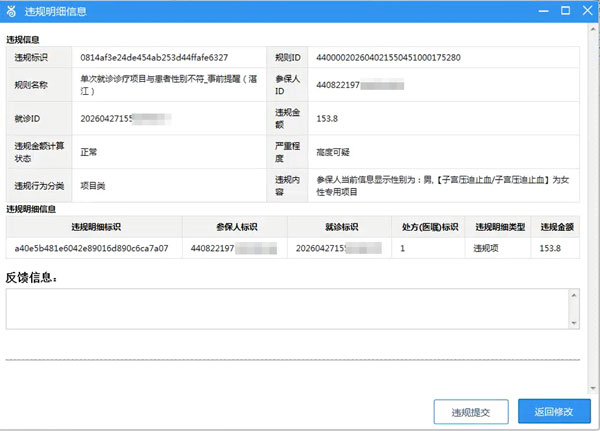Click the 规则ID label
This screenshot has width=600, height=431.
(x=287, y=57)
